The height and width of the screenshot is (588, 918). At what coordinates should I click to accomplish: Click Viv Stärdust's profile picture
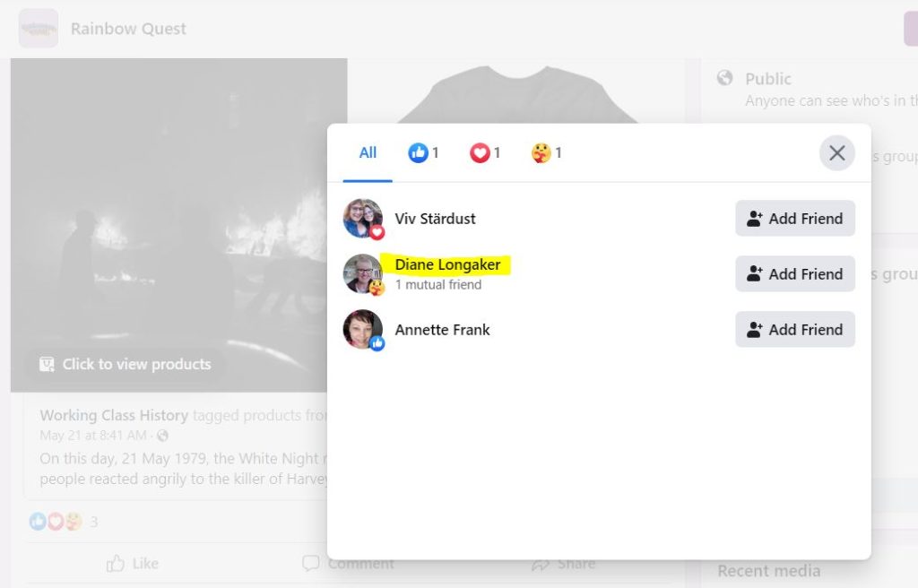tap(362, 218)
